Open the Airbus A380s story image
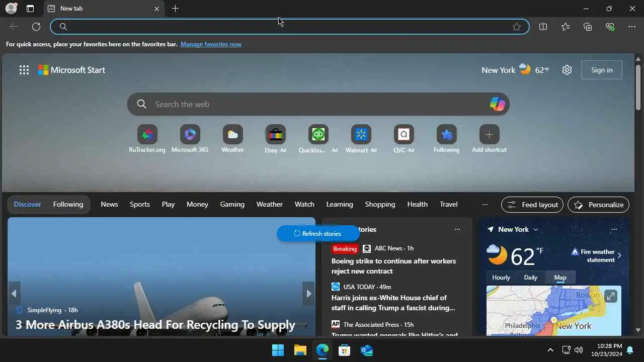Image resolution: width=644 pixels, height=362 pixels. point(162,277)
